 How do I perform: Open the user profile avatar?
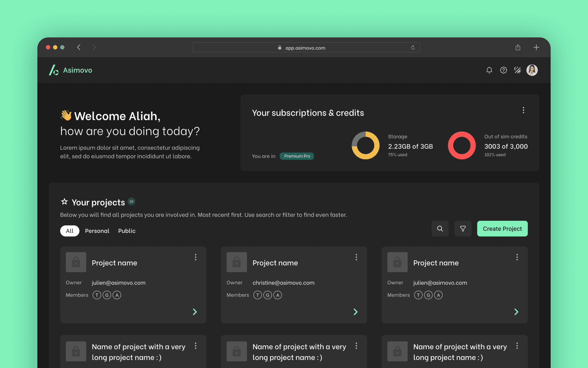pyautogui.click(x=532, y=70)
